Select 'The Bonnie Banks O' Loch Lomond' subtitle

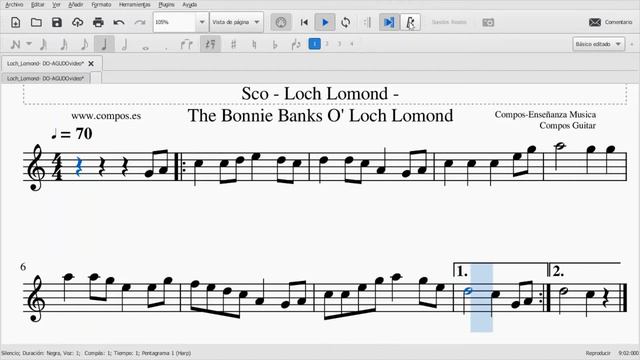pyautogui.click(x=320, y=116)
